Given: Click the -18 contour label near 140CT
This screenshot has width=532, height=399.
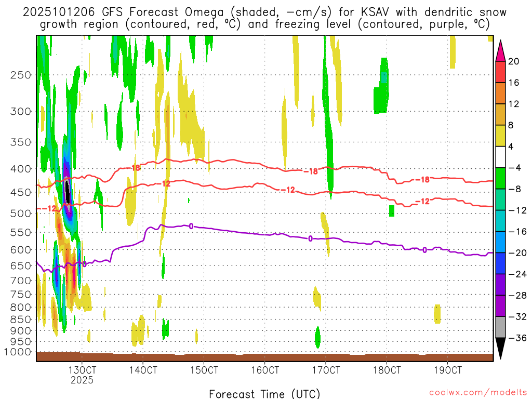Looking at the screenshot, I should tap(134, 168).
